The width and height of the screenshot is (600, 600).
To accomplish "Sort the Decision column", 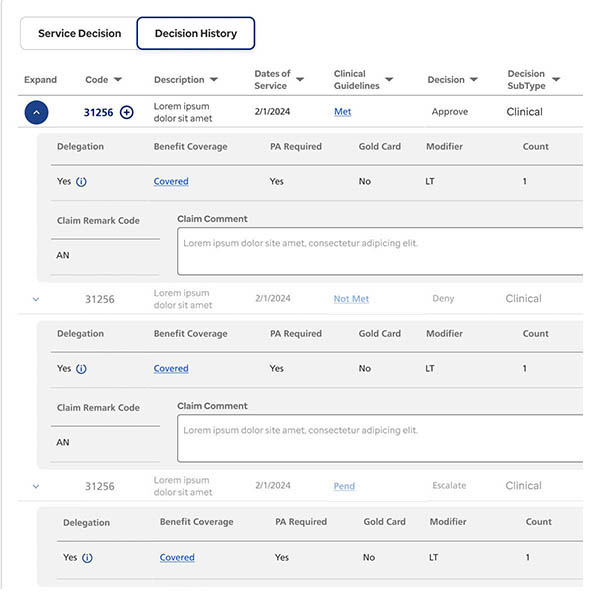I will pyautogui.click(x=474, y=80).
